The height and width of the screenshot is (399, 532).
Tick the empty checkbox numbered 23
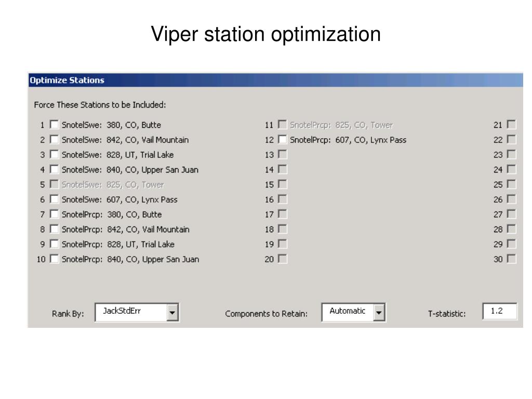point(511,154)
